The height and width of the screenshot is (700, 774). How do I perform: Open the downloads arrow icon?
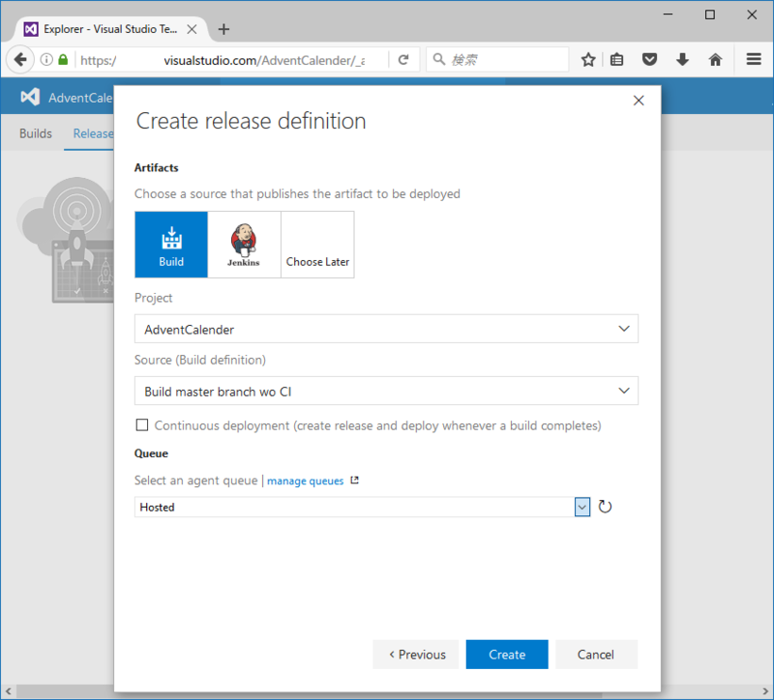pos(682,60)
